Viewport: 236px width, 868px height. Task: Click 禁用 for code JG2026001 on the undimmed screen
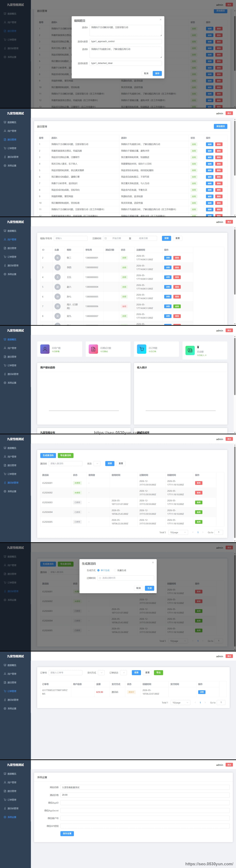click(199, 483)
